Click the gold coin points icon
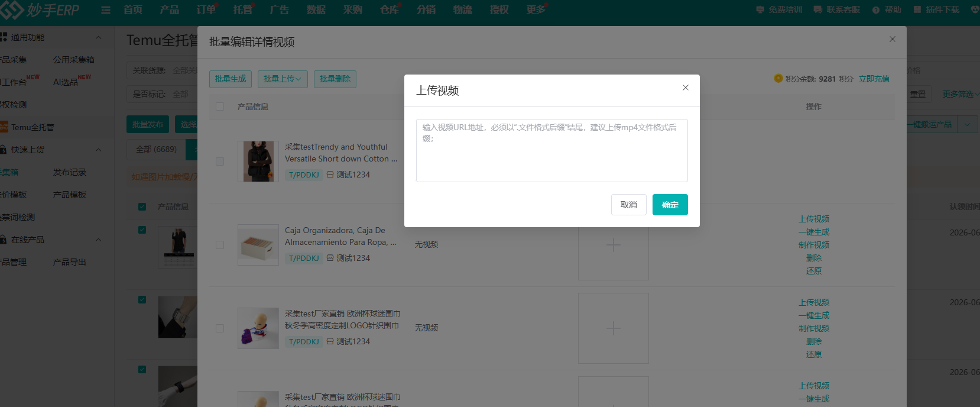 click(778, 79)
